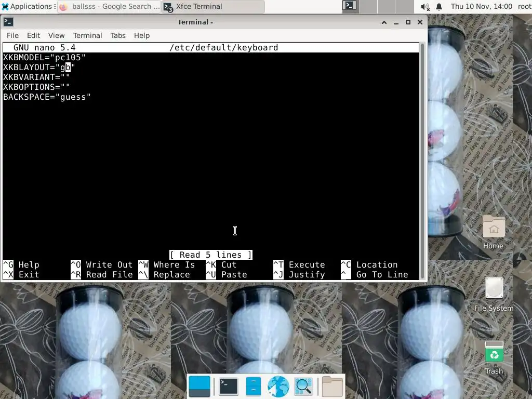Select Xfce Terminal taskbar button
Viewport: 532px width, 399px height.
213,6
